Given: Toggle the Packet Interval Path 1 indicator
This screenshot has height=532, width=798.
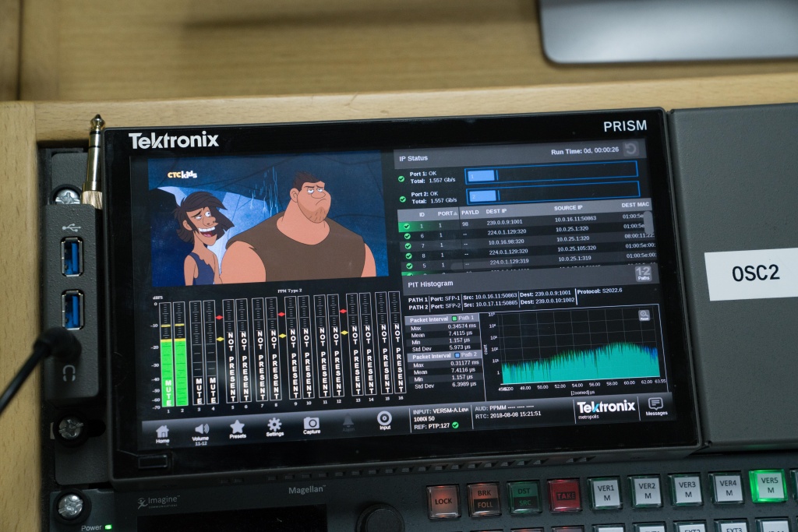Looking at the screenshot, I should point(454,319).
